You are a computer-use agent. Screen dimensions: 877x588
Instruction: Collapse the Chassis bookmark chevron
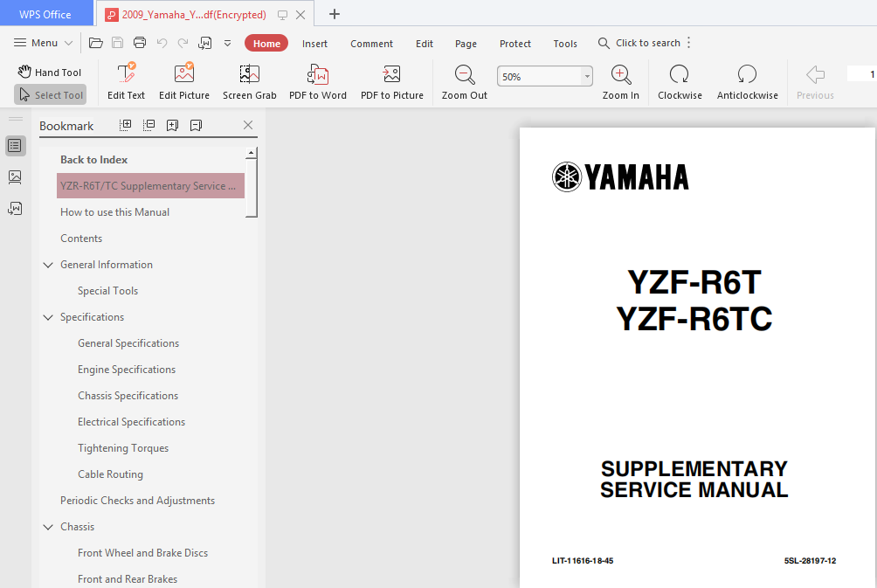click(48, 527)
